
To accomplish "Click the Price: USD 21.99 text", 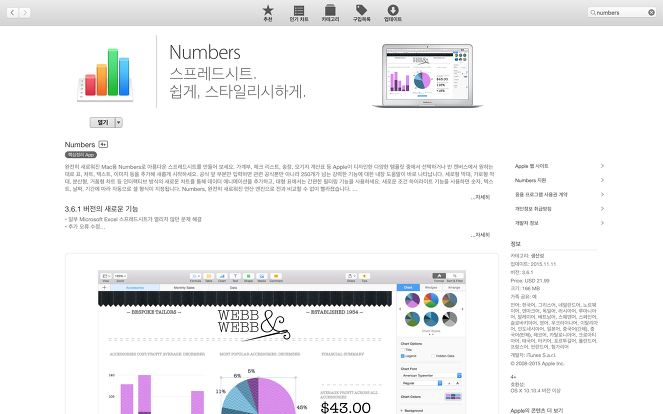I will (529, 280).
